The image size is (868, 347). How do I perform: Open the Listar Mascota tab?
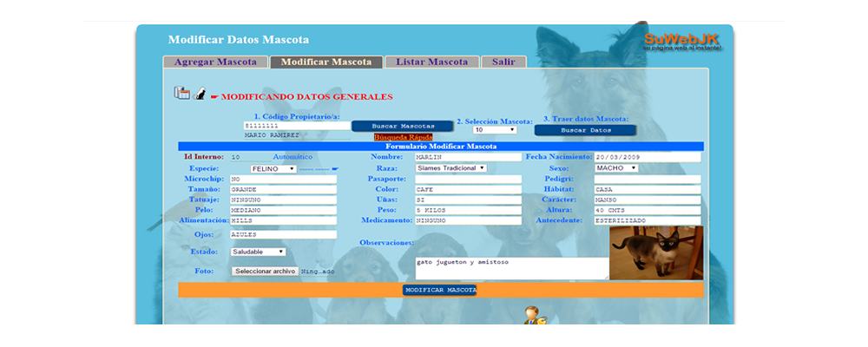(431, 62)
